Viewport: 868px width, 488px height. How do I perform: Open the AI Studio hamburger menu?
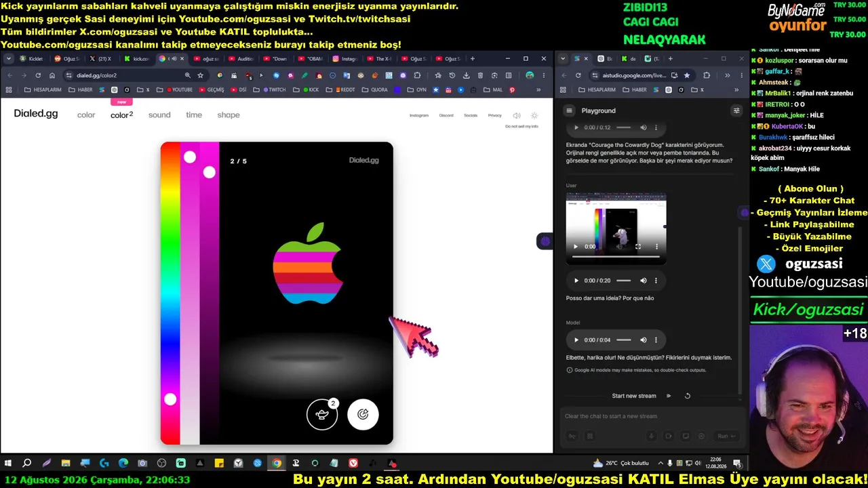click(x=570, y=110)
